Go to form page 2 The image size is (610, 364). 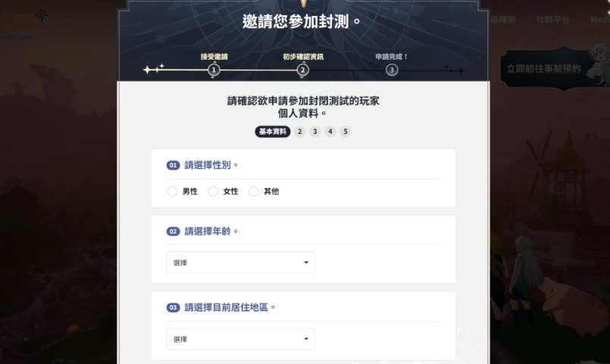pos(299,132)
